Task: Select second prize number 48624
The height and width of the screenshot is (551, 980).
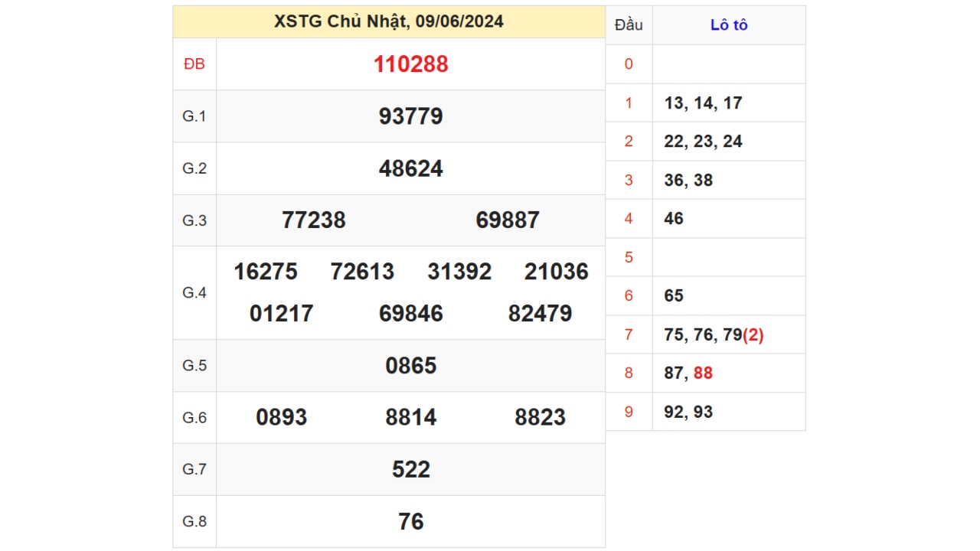Action: point(411,168)
